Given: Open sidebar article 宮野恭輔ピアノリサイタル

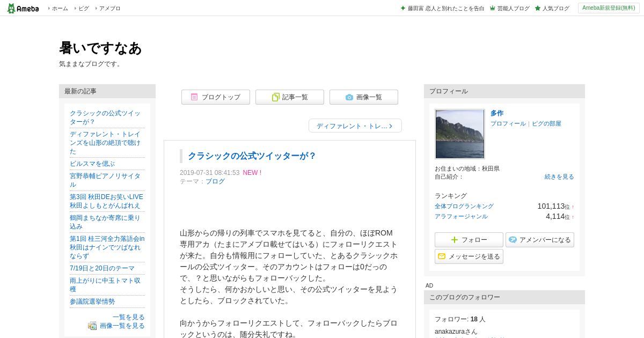Looking at the screenshot, I should (105, 180).
